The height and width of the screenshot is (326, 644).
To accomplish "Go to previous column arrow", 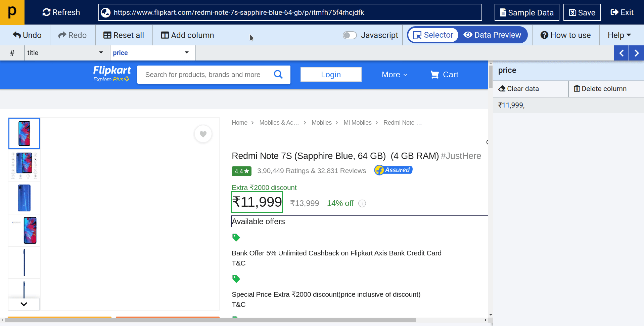I will coord(621,53).
